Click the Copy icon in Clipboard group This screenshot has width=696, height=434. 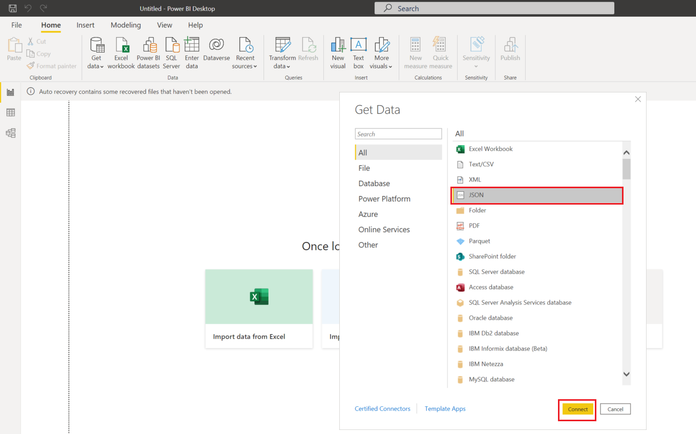tap(31, 54)
